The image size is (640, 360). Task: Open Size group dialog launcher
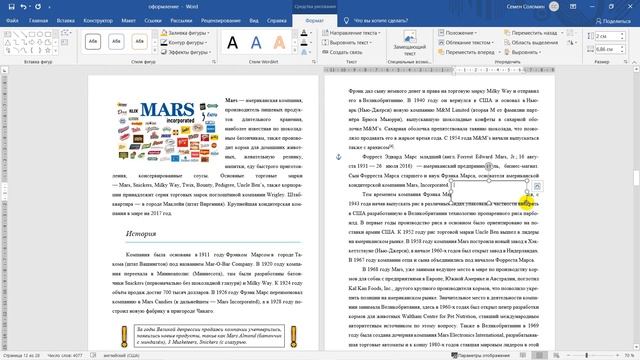[x=626, y=62]
